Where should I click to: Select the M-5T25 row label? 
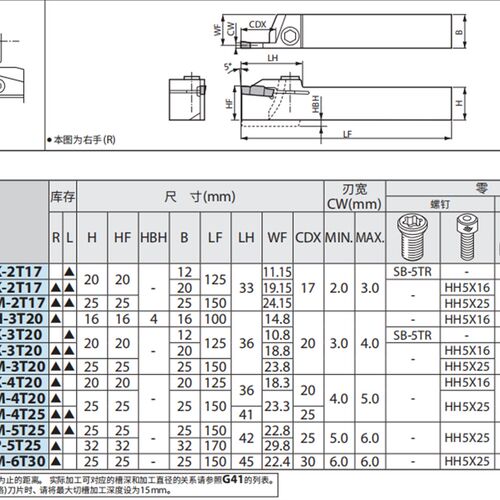pyautogui.click(x=22, y=430)
